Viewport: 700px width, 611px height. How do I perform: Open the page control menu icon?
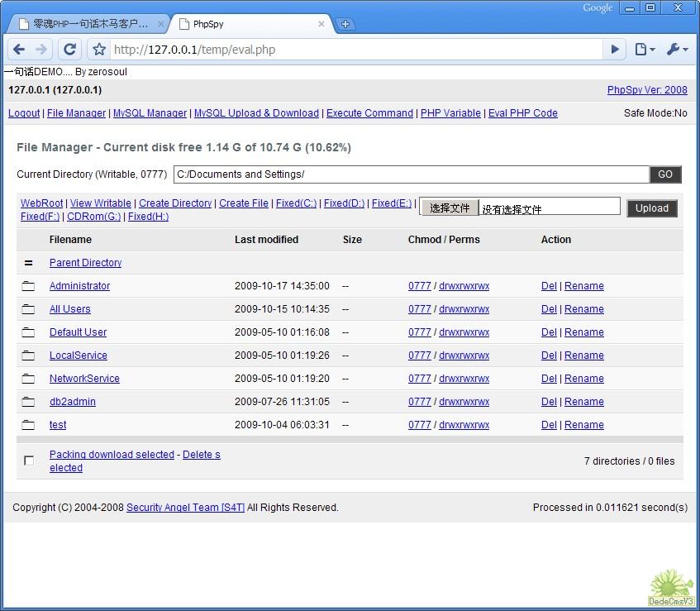click(645, 50)
